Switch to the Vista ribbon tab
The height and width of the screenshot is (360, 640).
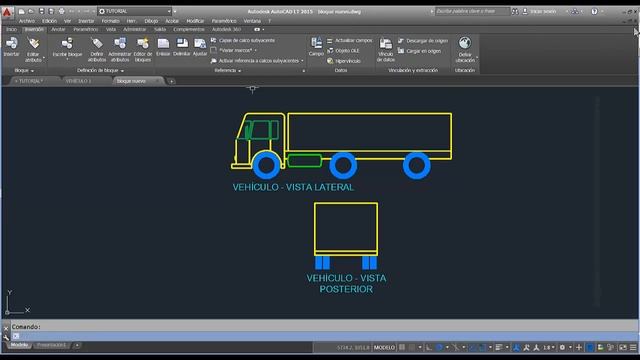pos(111,29)
